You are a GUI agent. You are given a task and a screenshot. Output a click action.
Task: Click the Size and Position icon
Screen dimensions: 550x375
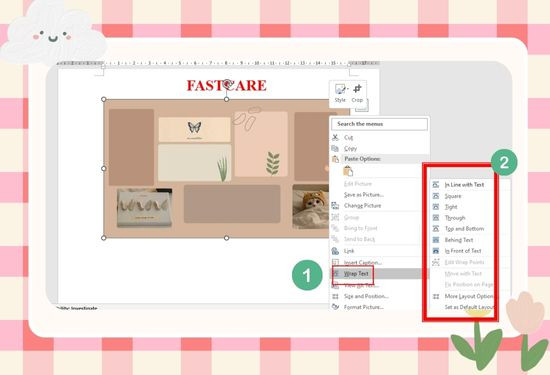pos(335,296)
